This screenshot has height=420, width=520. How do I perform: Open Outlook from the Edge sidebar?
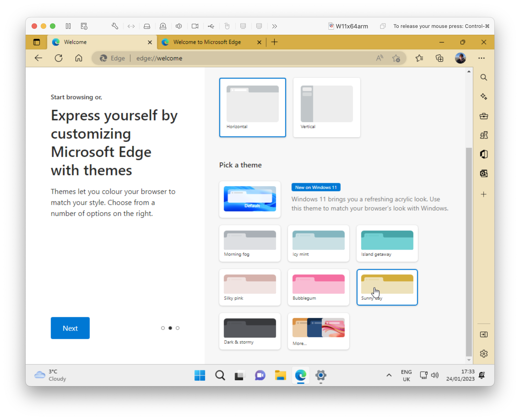click(484, 173)
